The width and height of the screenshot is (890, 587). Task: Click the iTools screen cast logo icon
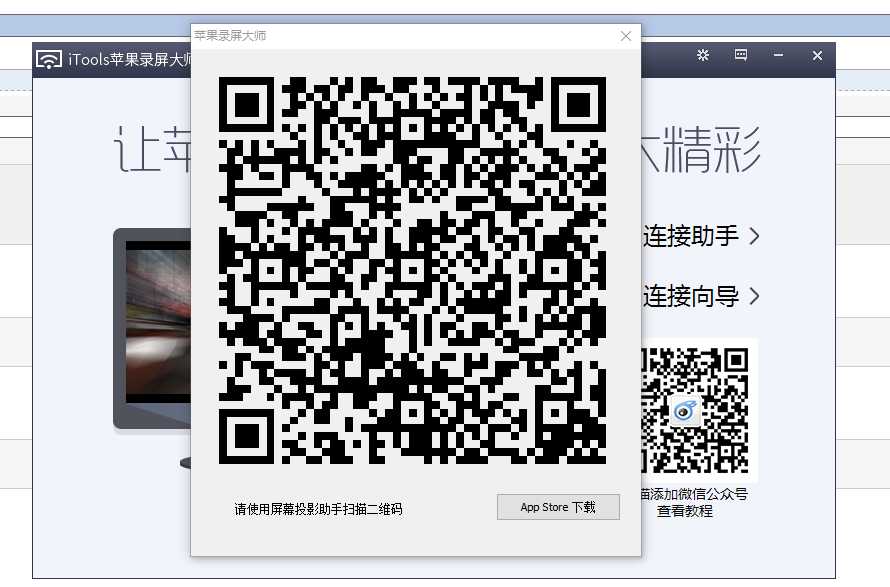click(49, 59)
